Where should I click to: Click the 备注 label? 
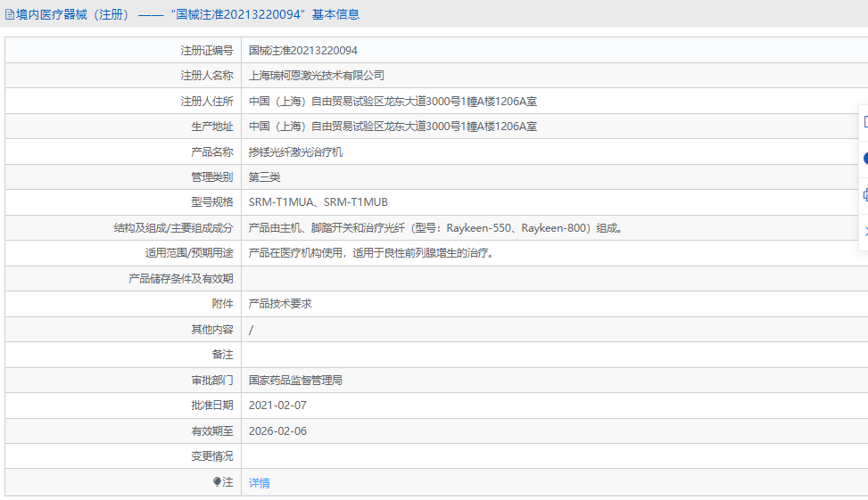click(222, 355)
